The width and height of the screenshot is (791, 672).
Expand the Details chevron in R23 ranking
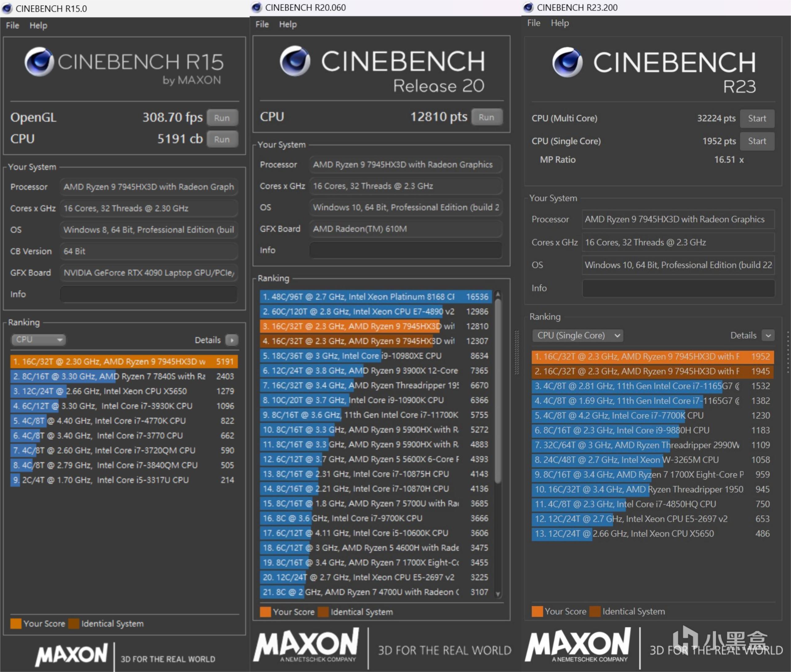(768, 335)
